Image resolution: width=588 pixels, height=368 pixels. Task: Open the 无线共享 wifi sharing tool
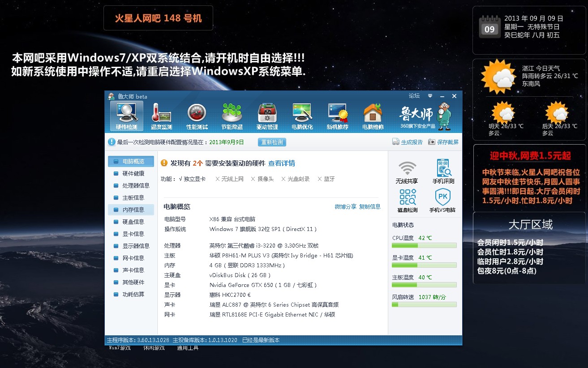[x=407, y=172]
